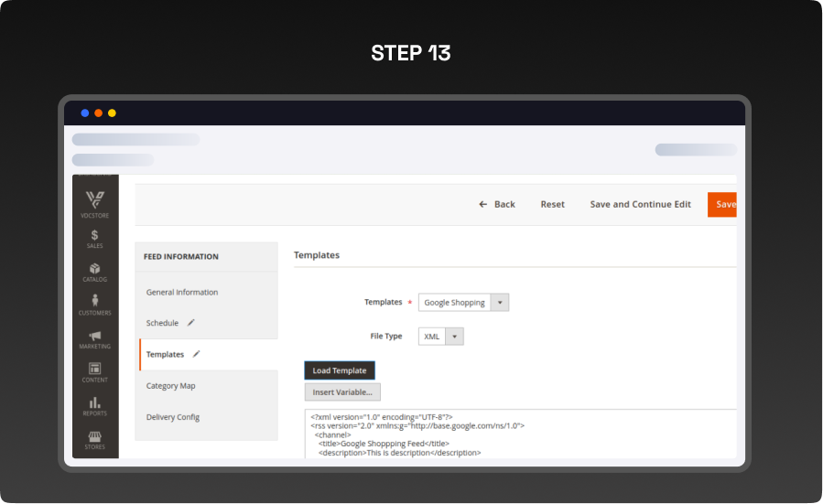
Task: Open the XML File Type dropdown
Action: pyautogui.click(x=455, y=337)
